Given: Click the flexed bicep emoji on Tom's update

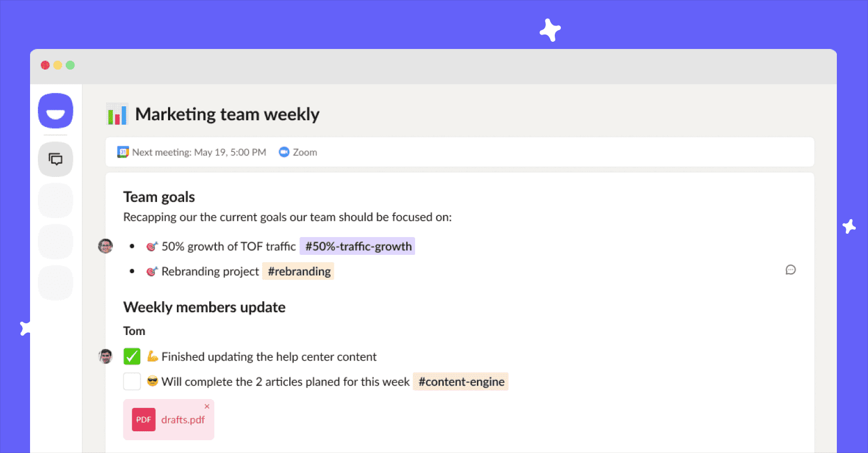Looking at the screenshot, I should click(x=151, y=356).
